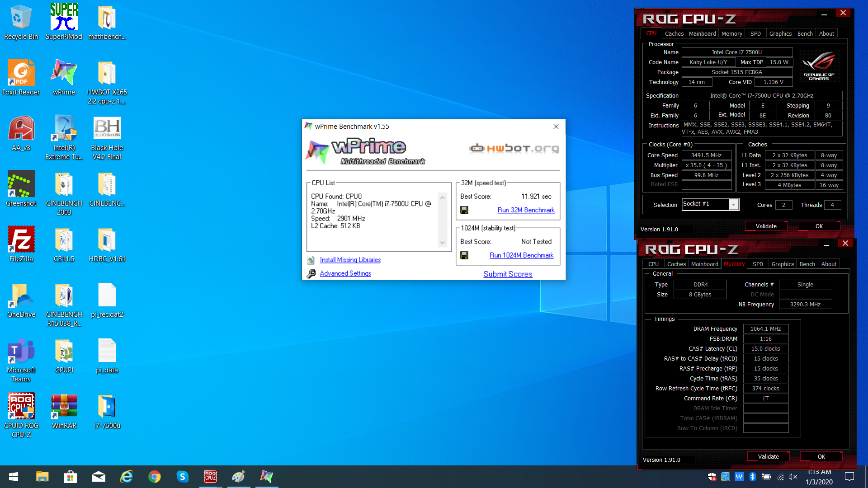The width and height of the screenshot is (868, 488).
Task: Click Validate in top CPU-Z window
Action: [766, 226]
